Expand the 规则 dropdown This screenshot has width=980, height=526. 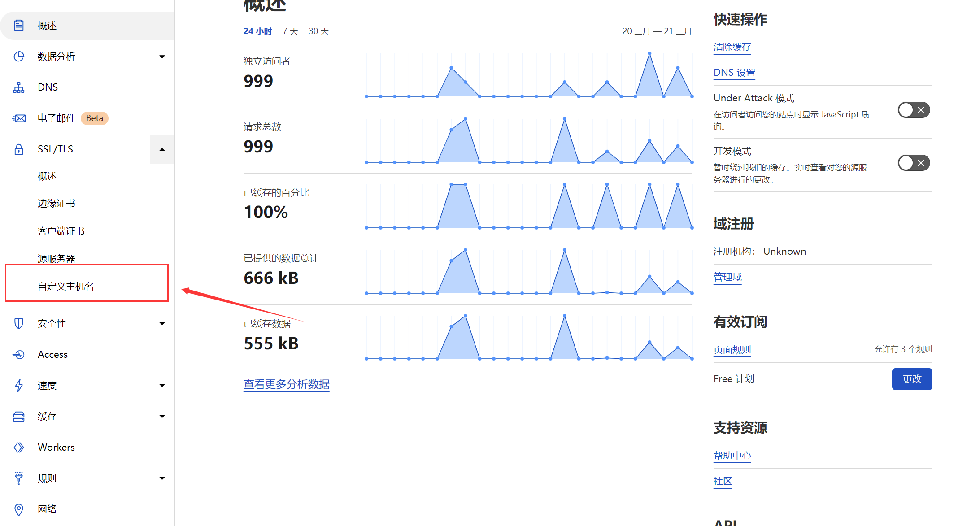click(162, 478)
